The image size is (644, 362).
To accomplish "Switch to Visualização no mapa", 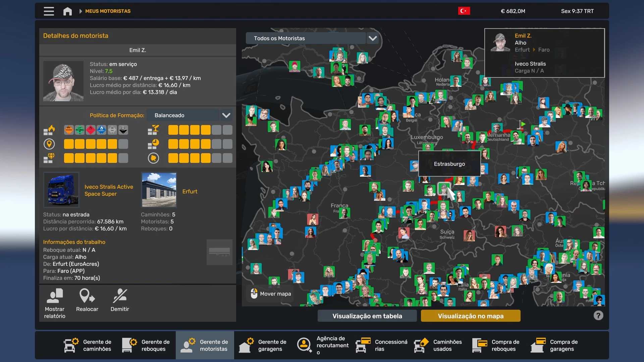I will 470,316.
